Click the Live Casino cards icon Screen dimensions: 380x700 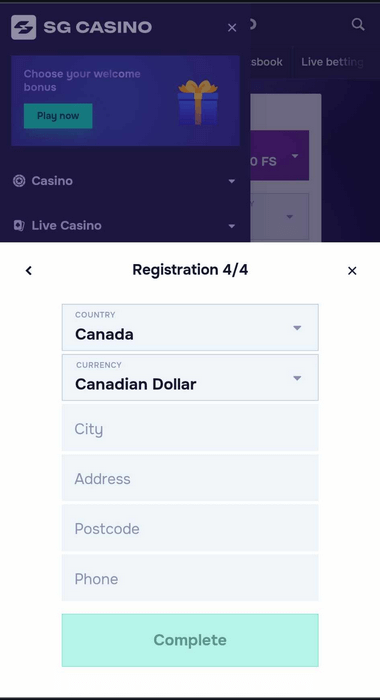pos(19,225)
